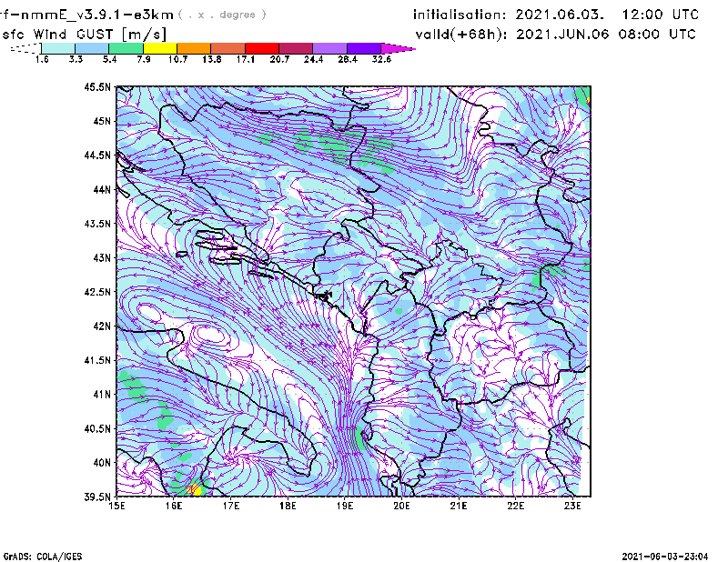Click the legend value '1.6'

[42, 59]
